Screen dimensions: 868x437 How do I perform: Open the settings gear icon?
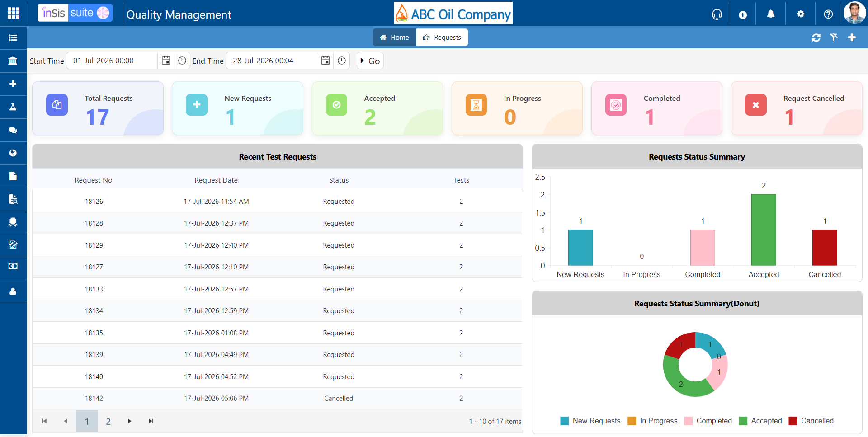[x=801, y=14]
